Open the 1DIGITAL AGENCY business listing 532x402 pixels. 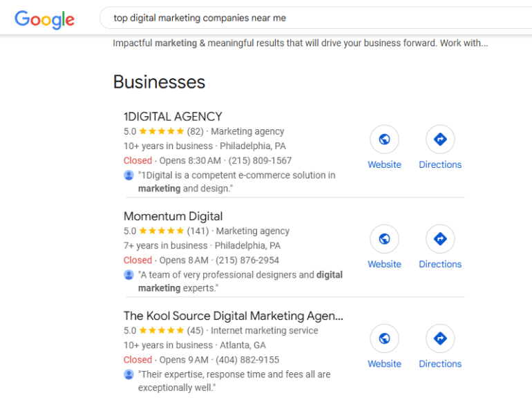tap(173, 116)
